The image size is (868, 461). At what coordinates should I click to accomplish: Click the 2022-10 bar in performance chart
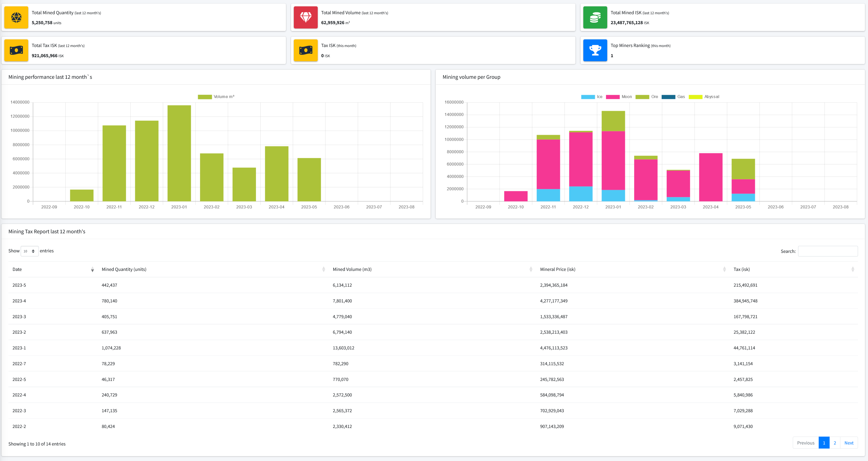pos(82,195)
